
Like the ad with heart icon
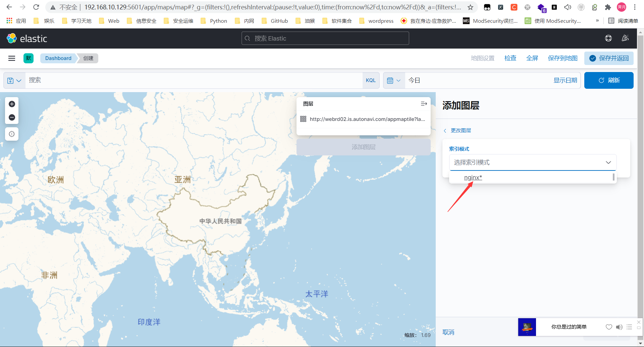609,327
